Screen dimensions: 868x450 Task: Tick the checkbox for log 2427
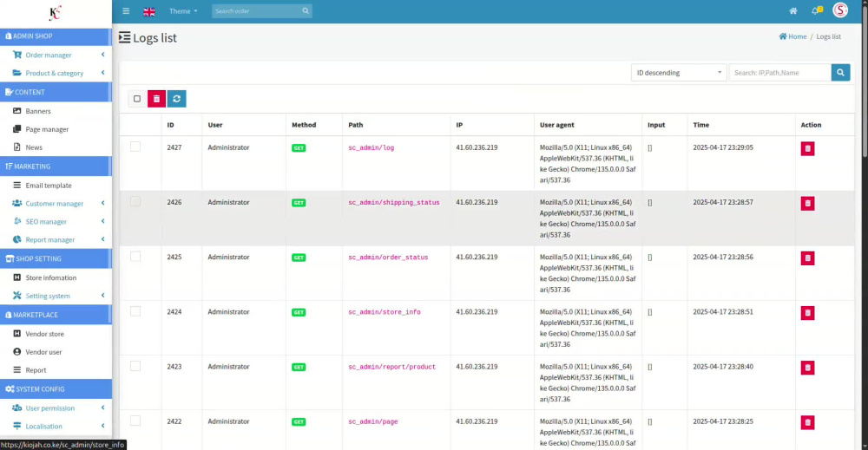pyautogui.click(x=135, y=147)
